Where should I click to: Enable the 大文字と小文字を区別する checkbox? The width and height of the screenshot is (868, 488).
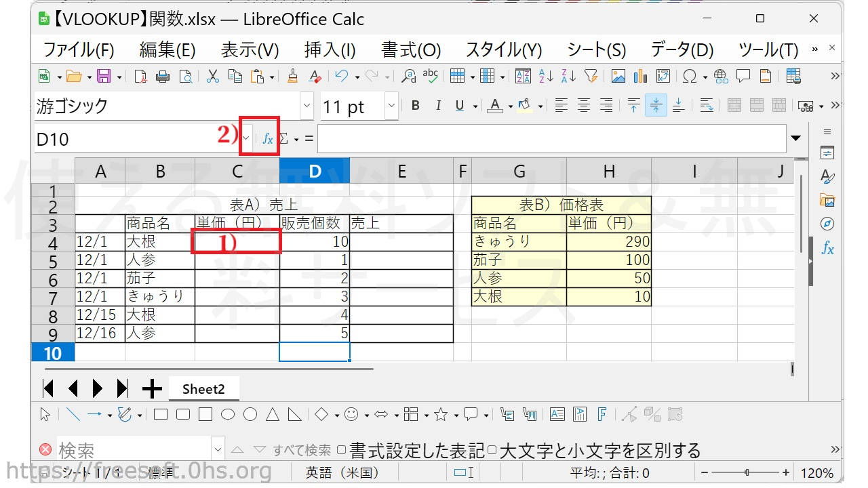492,450
